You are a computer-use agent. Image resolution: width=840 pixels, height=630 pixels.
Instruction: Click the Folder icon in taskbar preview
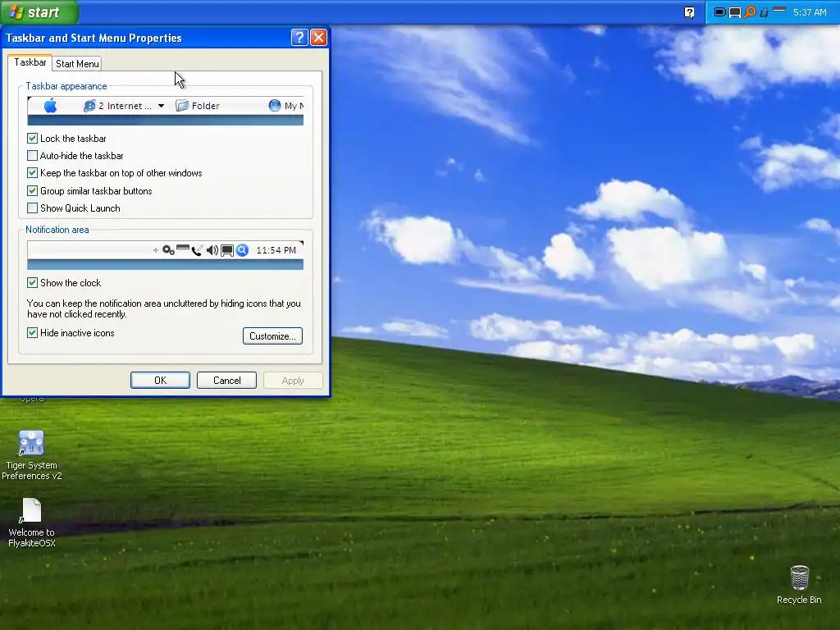(x=182, y=106)
